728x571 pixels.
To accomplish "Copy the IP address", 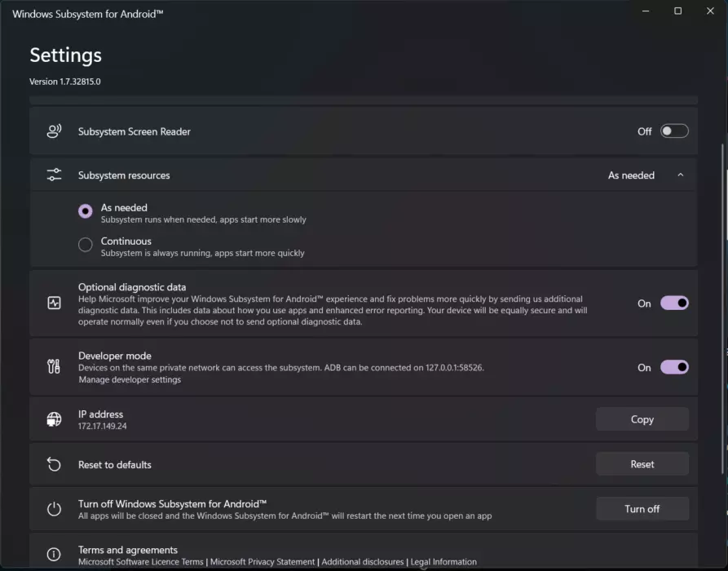I will coord(642,418).
